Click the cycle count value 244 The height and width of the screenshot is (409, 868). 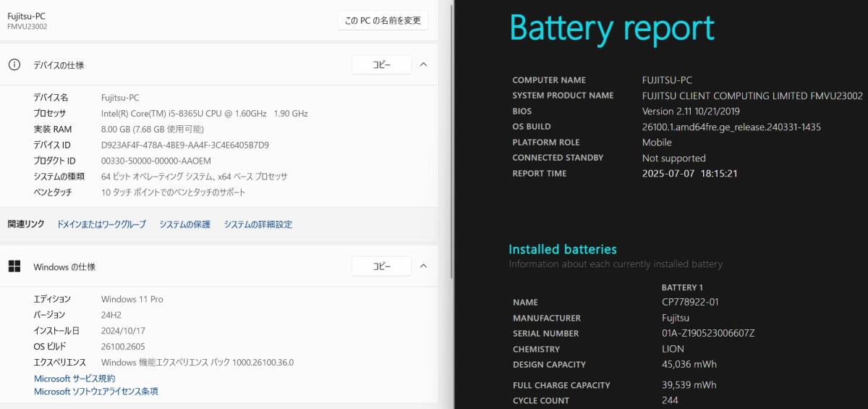670,401
